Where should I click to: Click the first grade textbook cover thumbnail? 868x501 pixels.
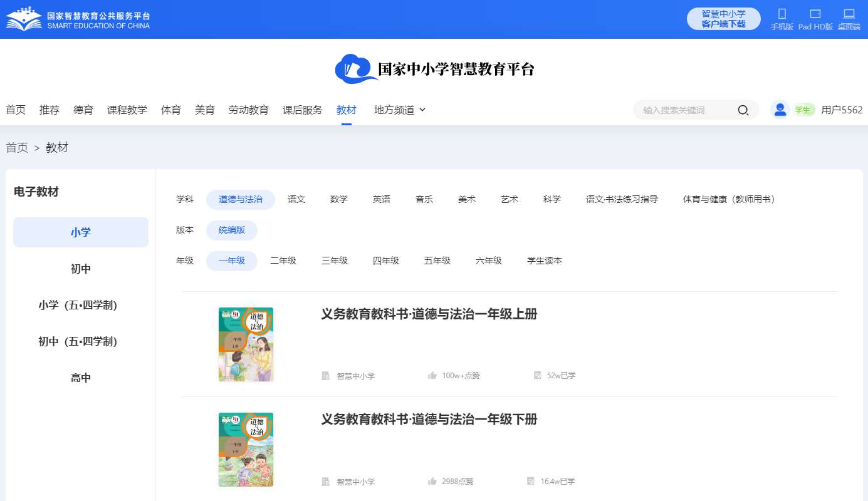[x=246, y=344]
